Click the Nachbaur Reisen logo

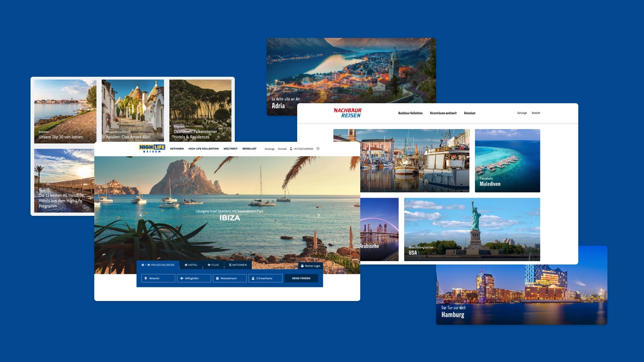tap(348, 113)
